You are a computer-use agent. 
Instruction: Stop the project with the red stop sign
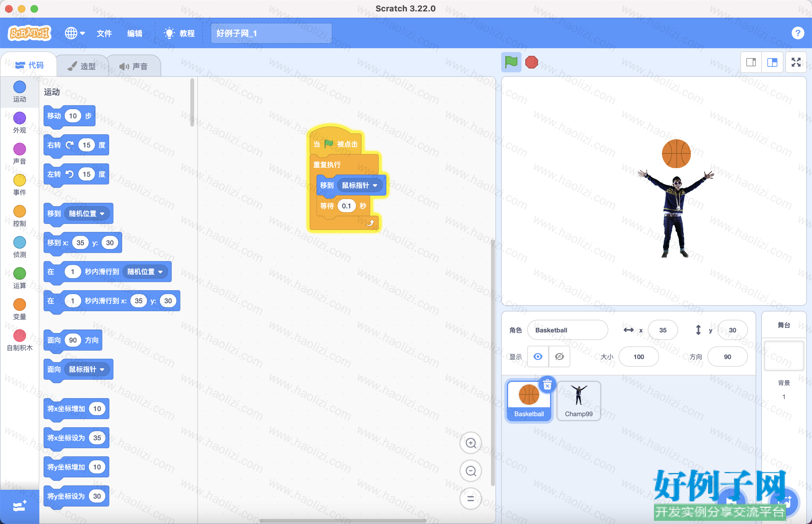click(x=531, y=62)
